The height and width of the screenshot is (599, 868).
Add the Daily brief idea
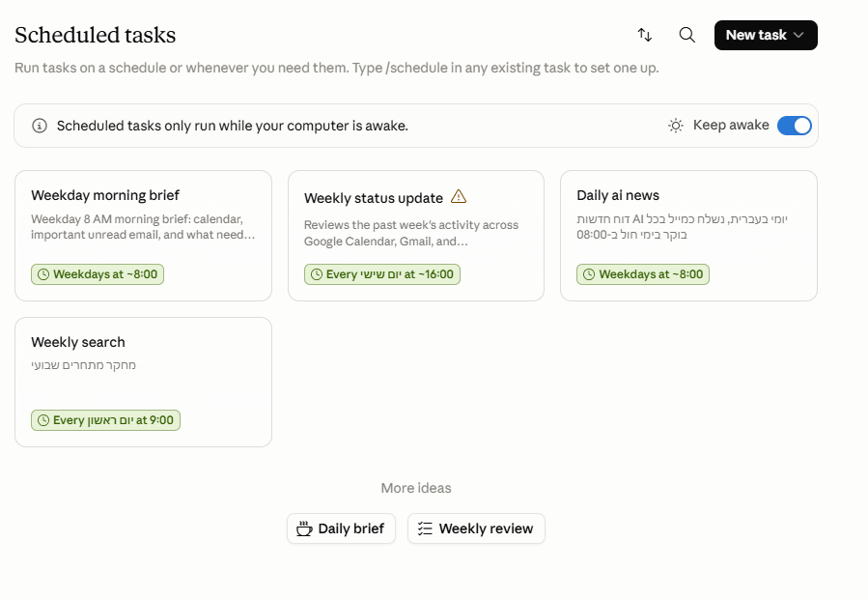coord(341,528)
